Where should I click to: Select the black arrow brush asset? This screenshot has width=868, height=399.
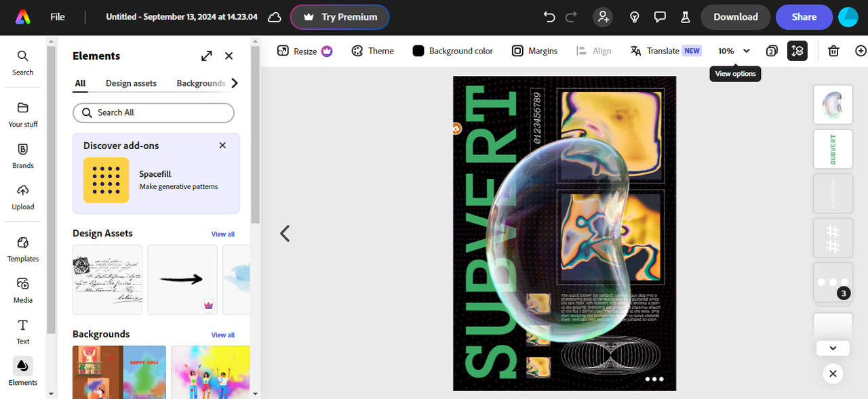pyautogui.click(x=182, y=280)
